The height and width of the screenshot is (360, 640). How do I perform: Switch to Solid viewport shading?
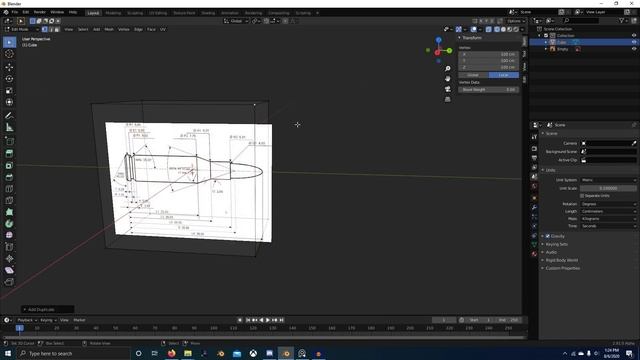pos(503,29)
